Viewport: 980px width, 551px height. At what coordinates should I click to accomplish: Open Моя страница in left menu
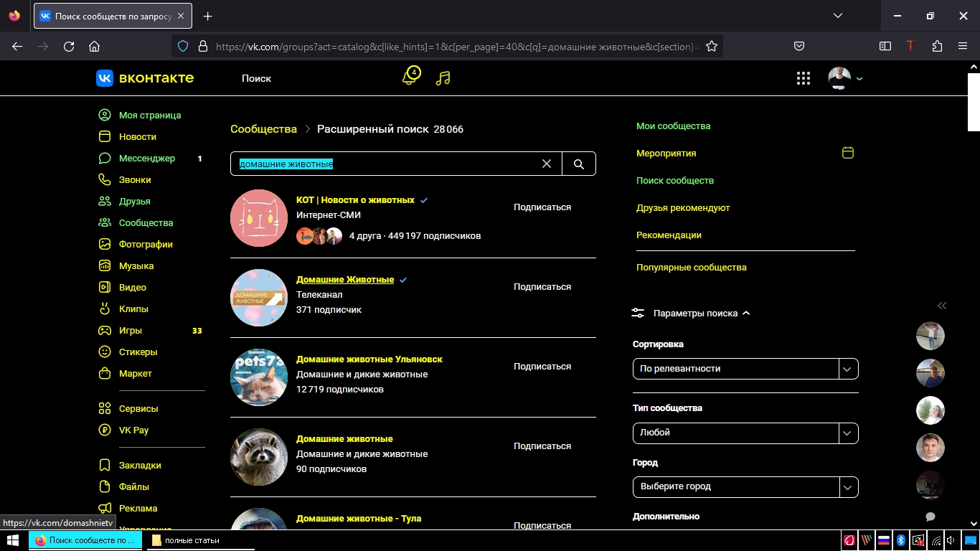pyautogui.click(x=151, y=115)
